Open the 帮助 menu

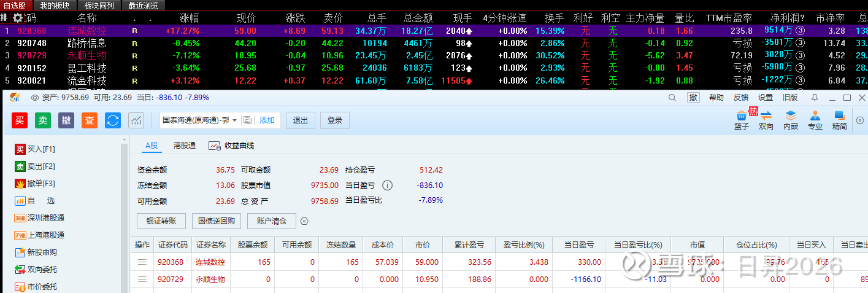coord(716,98)
